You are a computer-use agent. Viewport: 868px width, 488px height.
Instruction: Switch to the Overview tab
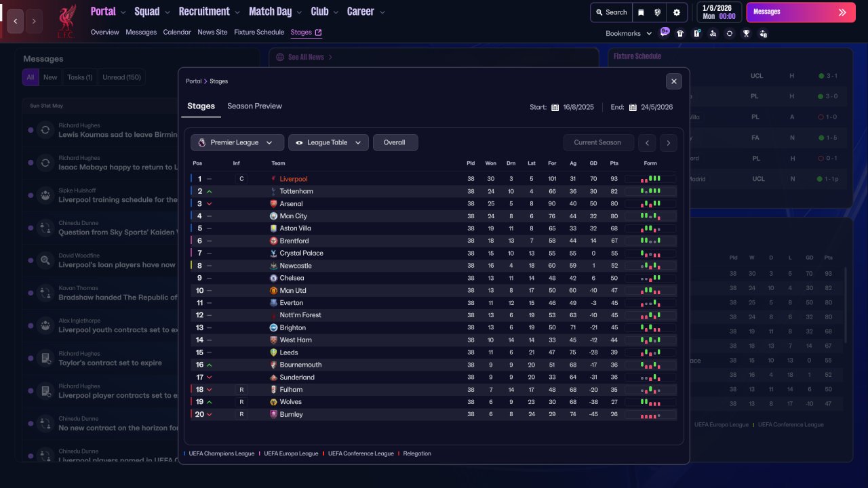pyautogui.click(x=104, y=32)
